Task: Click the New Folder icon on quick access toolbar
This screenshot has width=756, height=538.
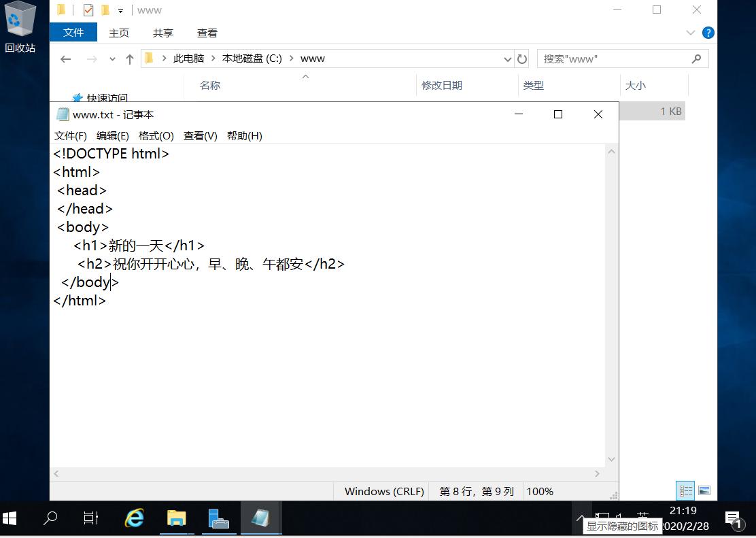Action: coord(106,10)
